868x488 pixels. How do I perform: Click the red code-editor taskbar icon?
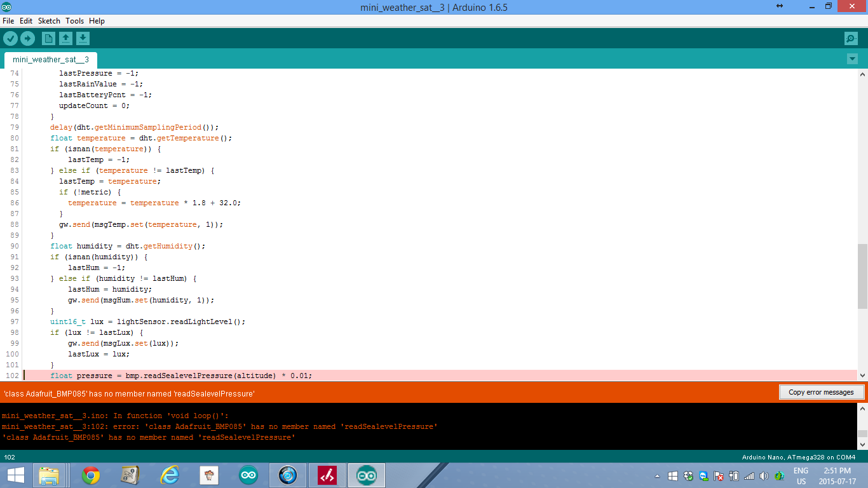[x=327, y=475]
